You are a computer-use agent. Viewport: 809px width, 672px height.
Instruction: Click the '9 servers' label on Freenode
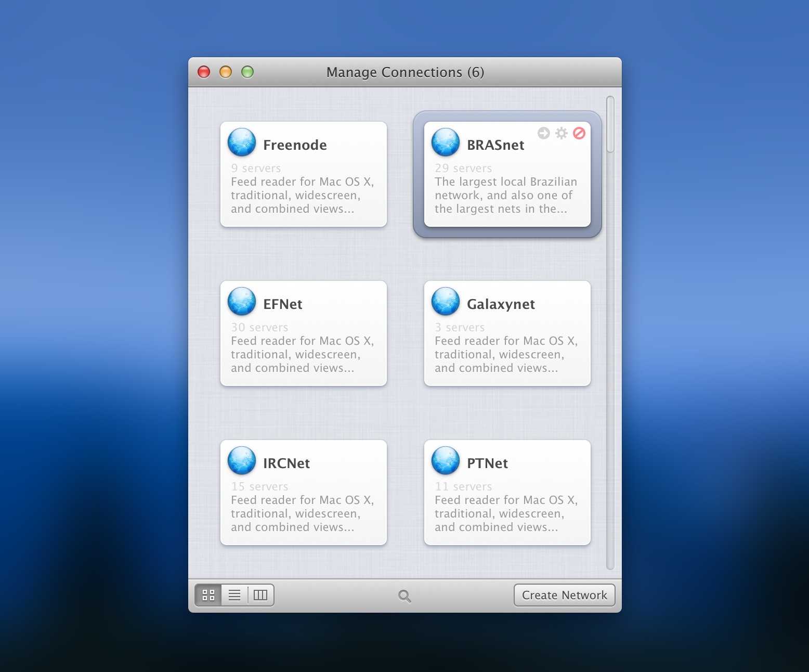[256, 168]
